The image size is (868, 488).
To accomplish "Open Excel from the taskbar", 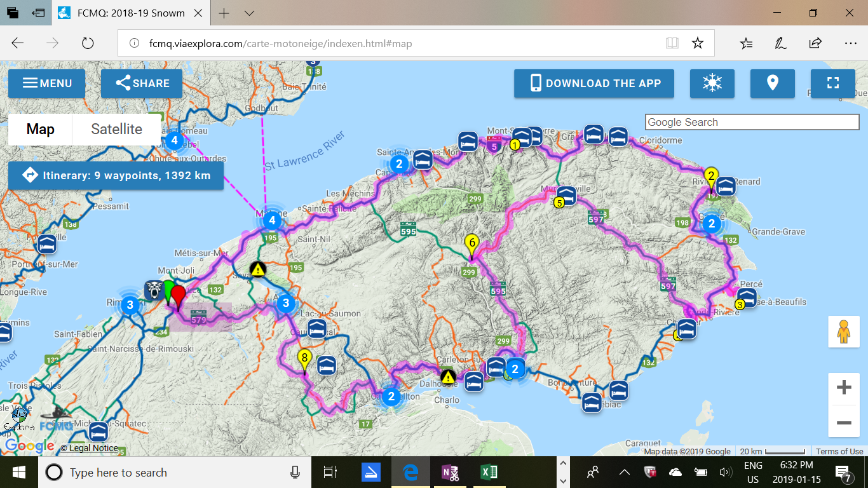I will 489,472.
